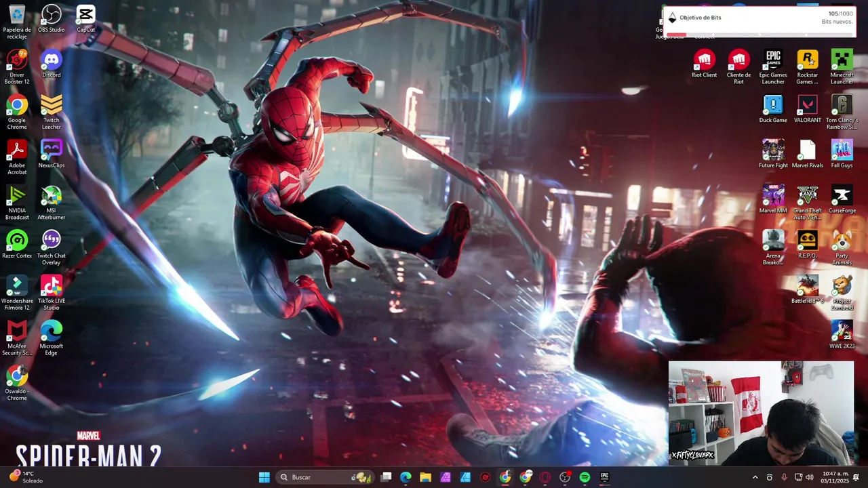
Task: Select Wondershare Filmora 12 icon
Action: [17, 293]
